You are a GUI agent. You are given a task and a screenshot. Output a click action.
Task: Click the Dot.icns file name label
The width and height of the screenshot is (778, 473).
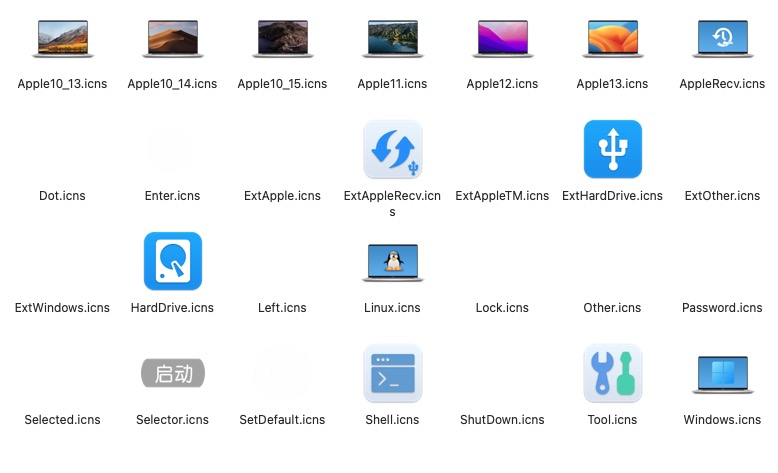[62, 196]
